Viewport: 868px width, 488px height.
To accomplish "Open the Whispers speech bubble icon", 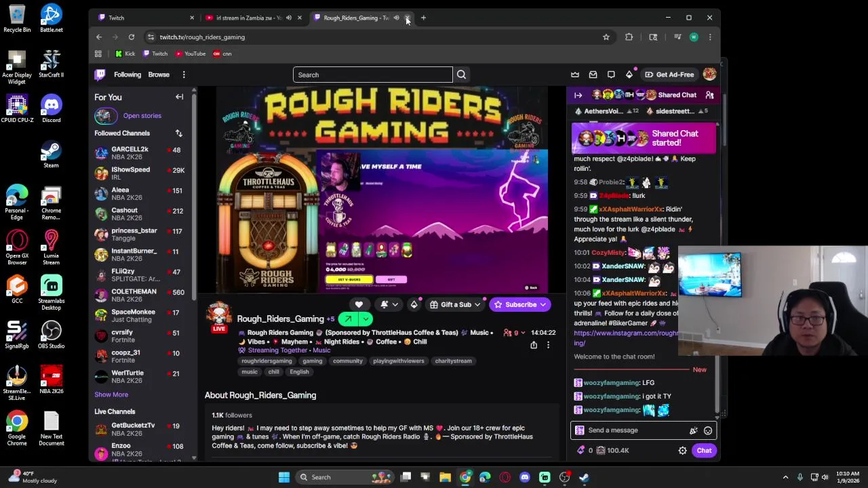I will click(x=611, y=75).
